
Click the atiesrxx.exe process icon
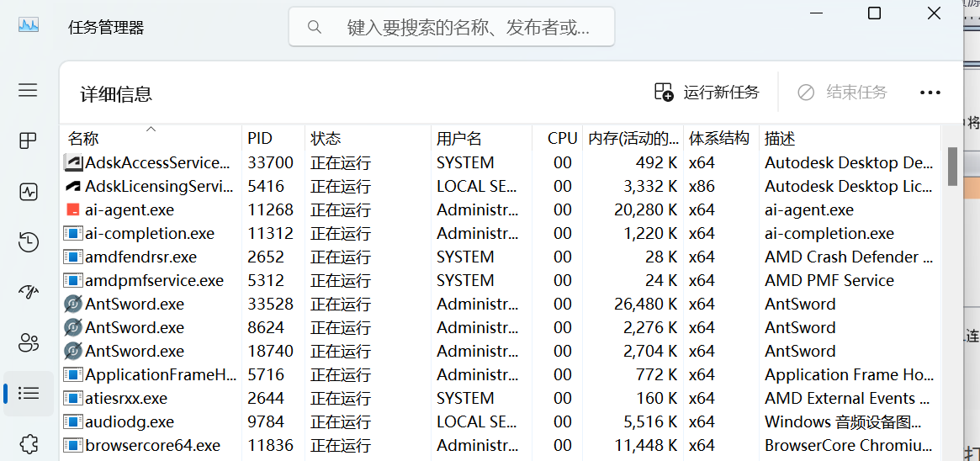[73, 398]
